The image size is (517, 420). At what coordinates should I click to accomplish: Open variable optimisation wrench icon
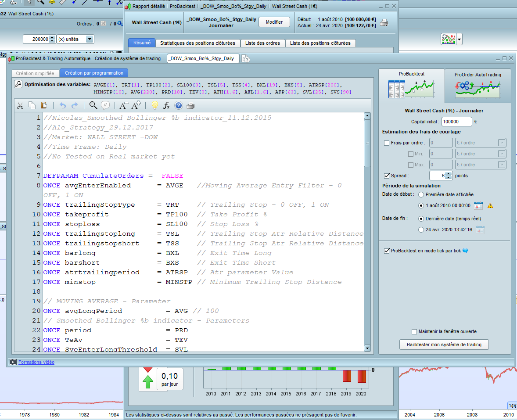coord(18,84)
